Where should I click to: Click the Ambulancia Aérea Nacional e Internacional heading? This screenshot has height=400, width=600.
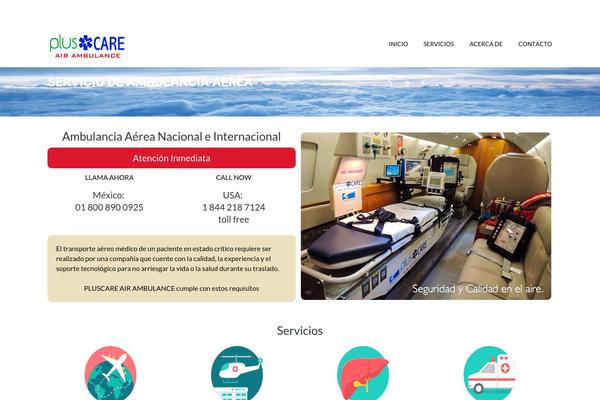[x=171, y=137]
